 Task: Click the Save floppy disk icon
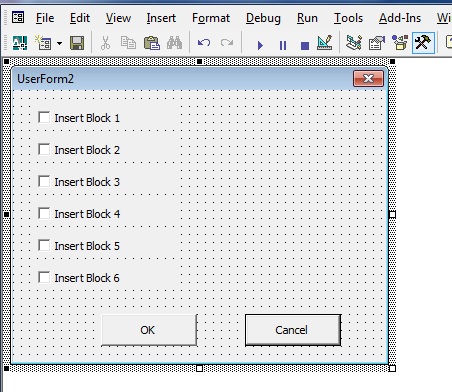pos(77,43)
